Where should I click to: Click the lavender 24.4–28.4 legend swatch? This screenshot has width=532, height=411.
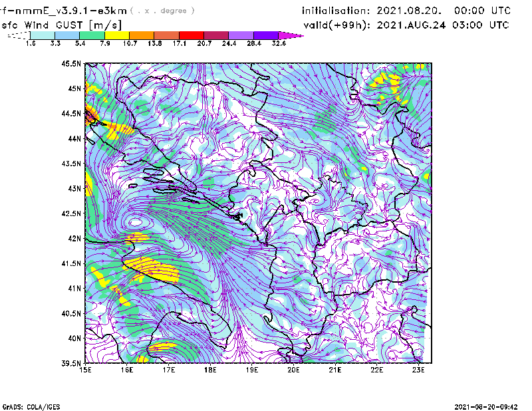point(241,35)
